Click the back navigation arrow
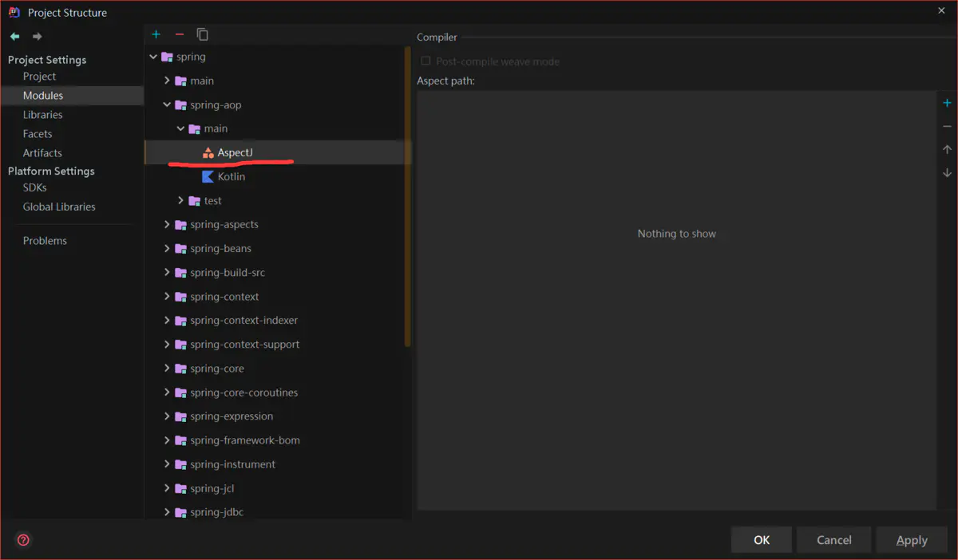The height and width of the screenshot is (560, 958). pos(14,37)
